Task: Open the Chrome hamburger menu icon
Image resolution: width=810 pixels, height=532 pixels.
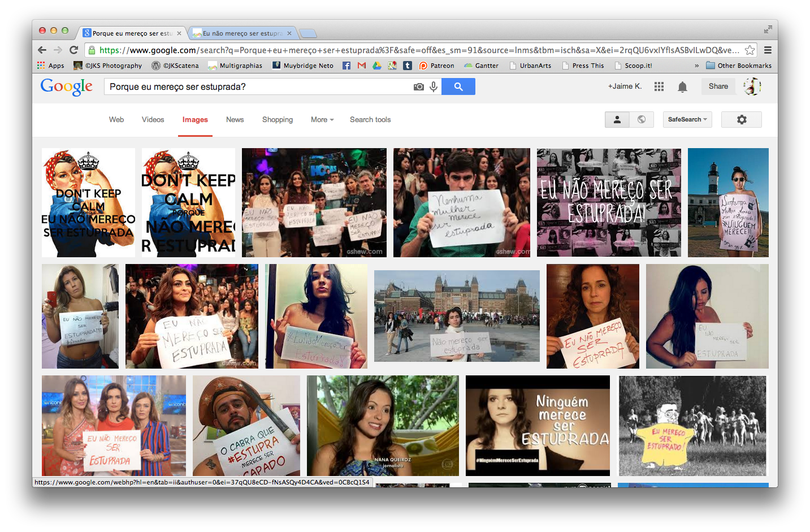Action: point(768,50)
